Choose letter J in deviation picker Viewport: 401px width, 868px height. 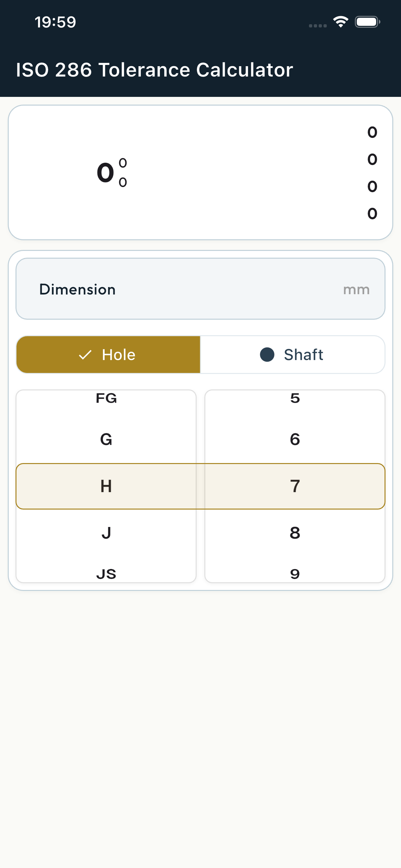[x=106, y=533]
